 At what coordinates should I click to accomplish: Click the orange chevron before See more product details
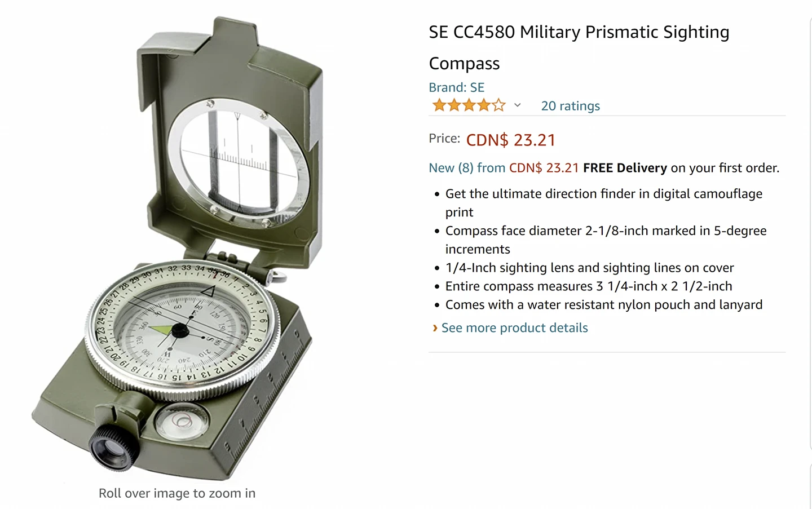click(x=435, y=327)
